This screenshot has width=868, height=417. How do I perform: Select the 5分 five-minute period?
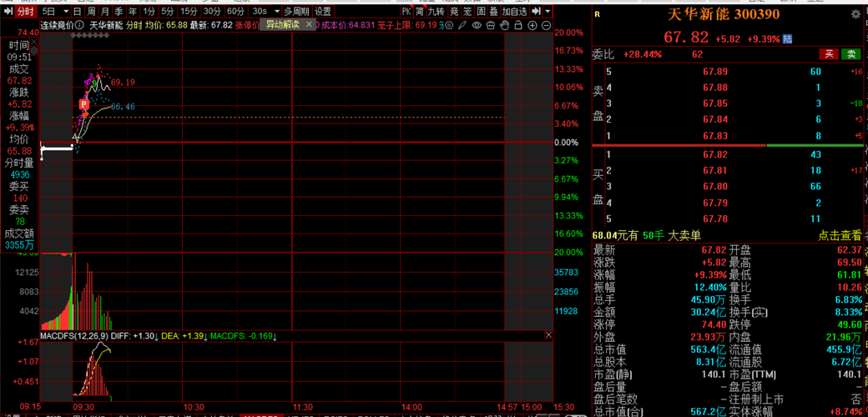tap(168, 12)
